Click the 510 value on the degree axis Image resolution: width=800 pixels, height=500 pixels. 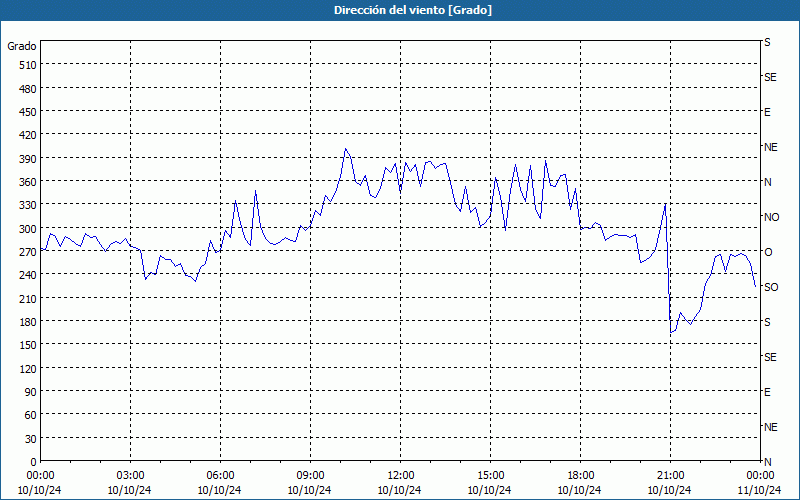[x=28, y=65]
